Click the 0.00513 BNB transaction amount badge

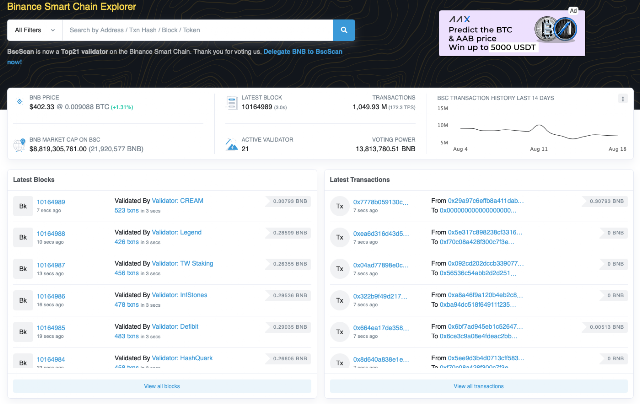click(x=606, y=327)
